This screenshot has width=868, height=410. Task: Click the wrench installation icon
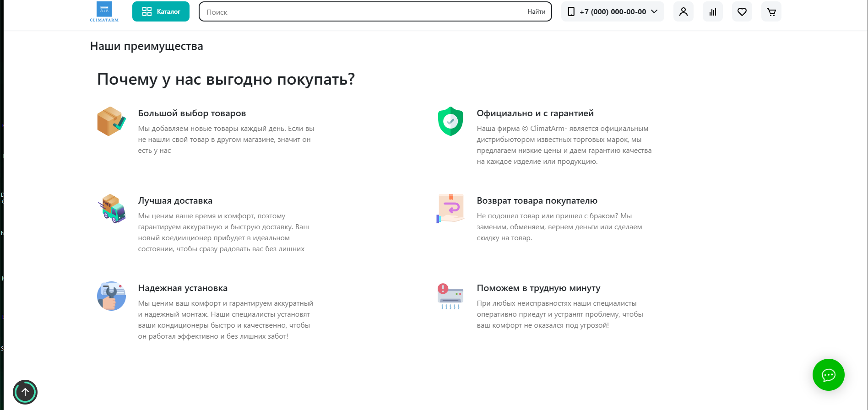click(111, 296)
